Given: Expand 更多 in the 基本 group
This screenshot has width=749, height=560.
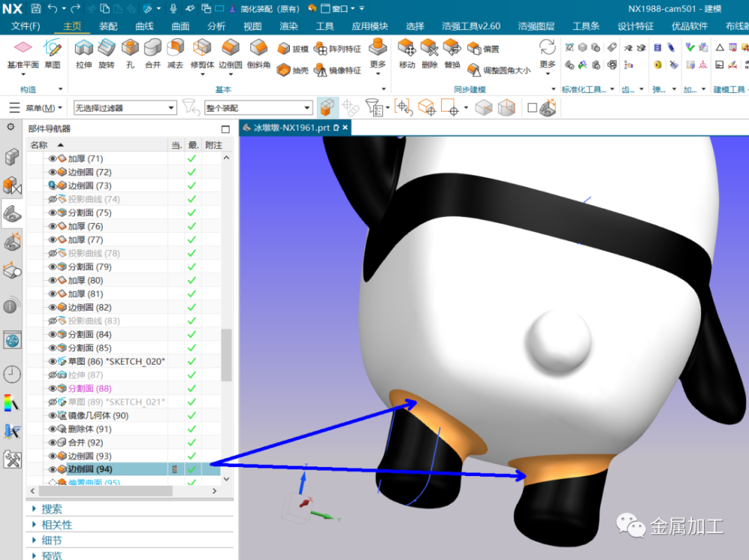Looking at the screenshot, I should click(x=377, y=56).
